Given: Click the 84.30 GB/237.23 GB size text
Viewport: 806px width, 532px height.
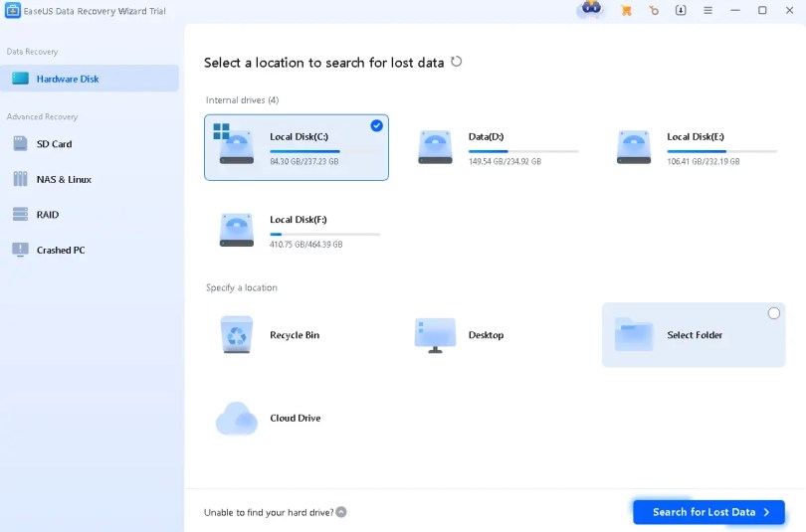Looking at the screenshot, I should tap(304, 162).
